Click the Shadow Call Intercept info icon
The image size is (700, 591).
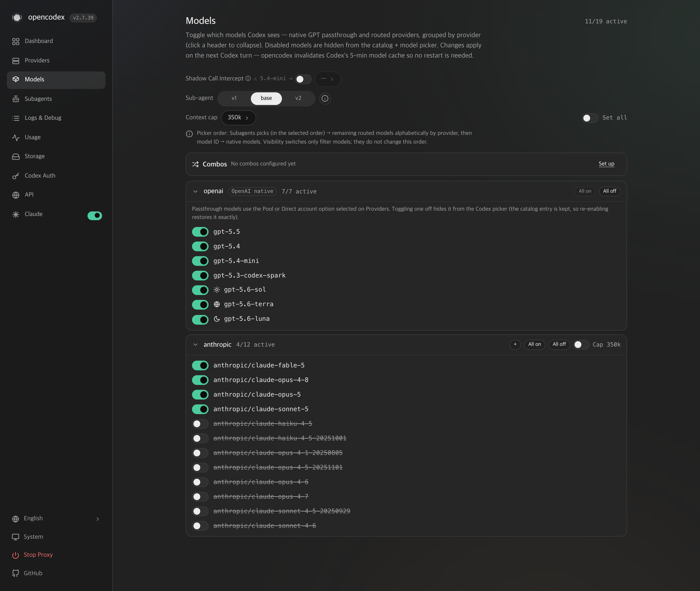tap(248, 78)
